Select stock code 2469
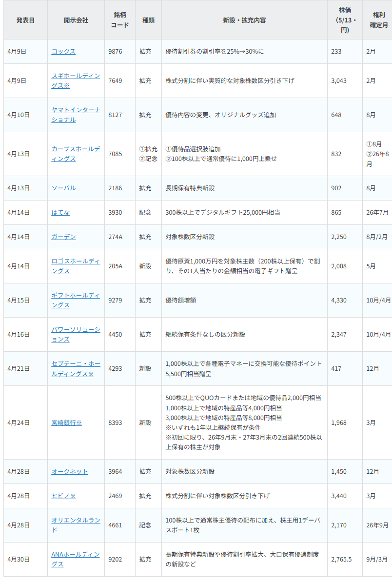 pos(115,496)
